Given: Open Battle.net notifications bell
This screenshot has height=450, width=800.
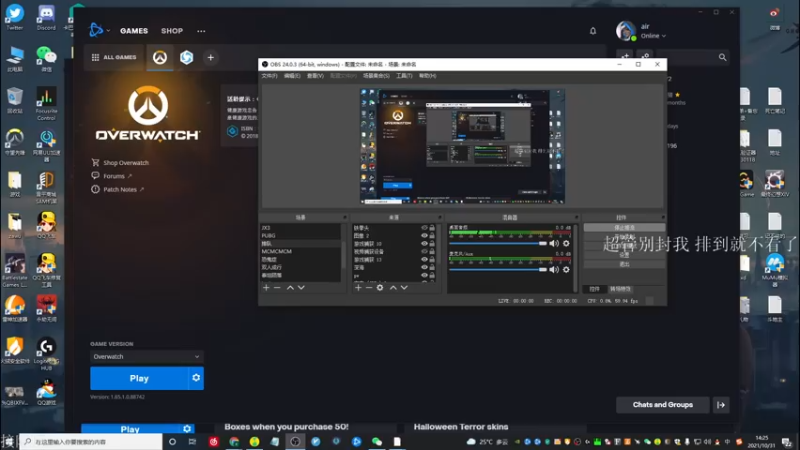Looking at the screenshot, I should coord(593,31).
